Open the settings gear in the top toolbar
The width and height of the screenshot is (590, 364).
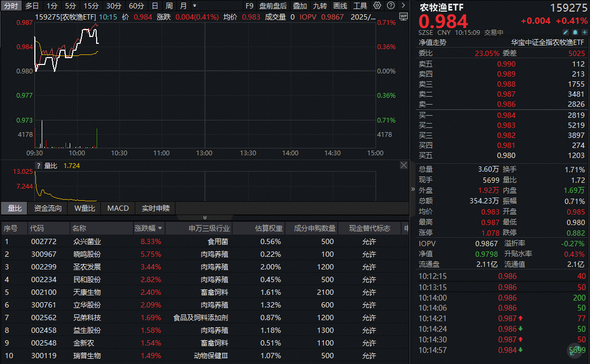tap(377, 6)
